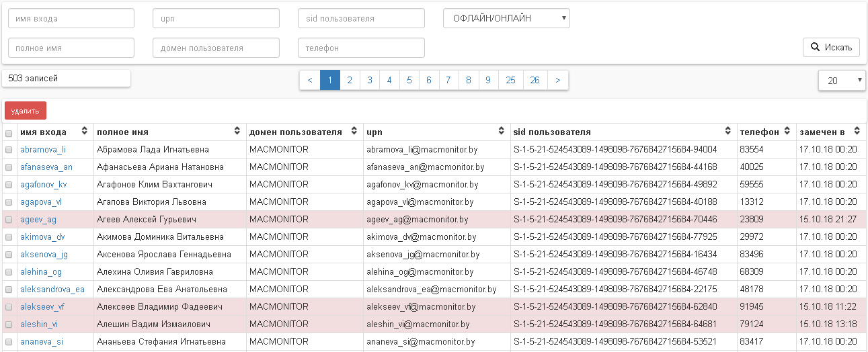
Task: Switch to page 5 in pagination
Action: tap(409, 80)
